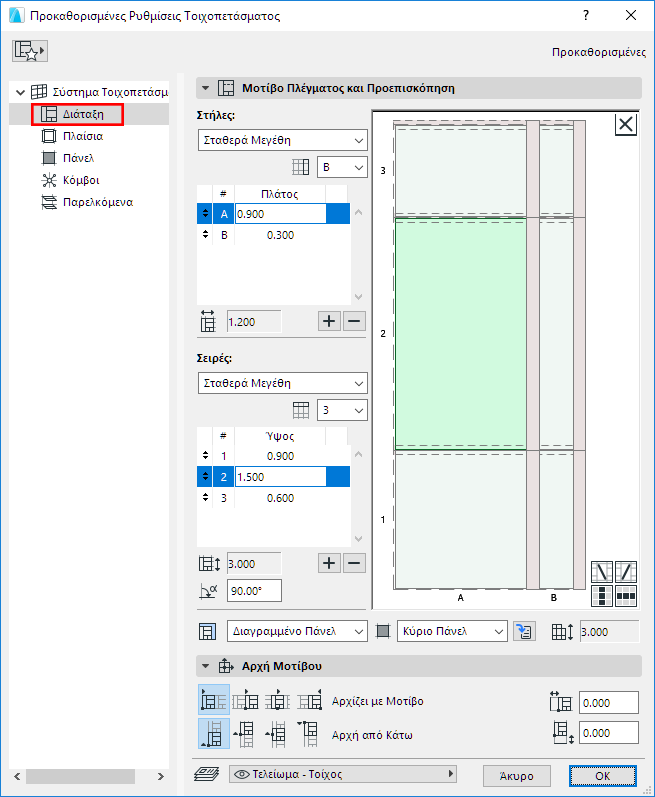Open the Σειρές sizing method dropdown
This screenshot has width=655, height=797.
(283, 383)
